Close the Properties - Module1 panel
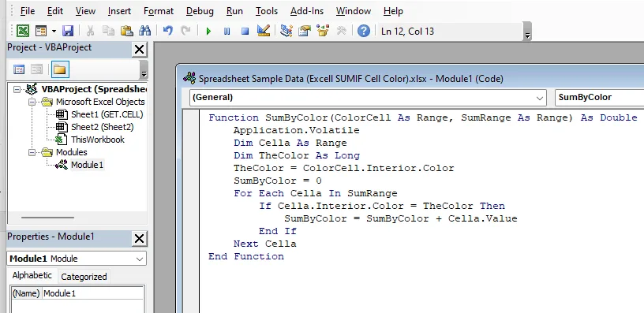The width and height of the screenshot is (644, 313). click(x=139, y=238)
